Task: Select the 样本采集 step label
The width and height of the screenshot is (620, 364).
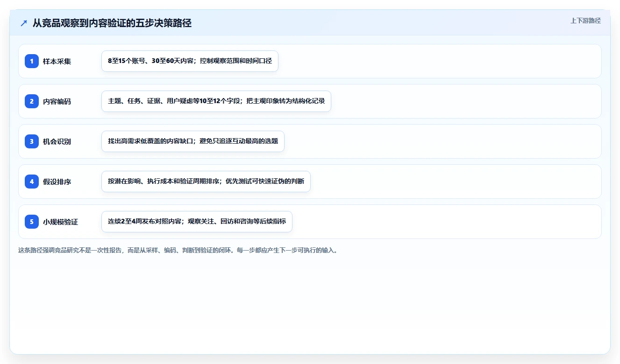Action: (x=57, y=61)
